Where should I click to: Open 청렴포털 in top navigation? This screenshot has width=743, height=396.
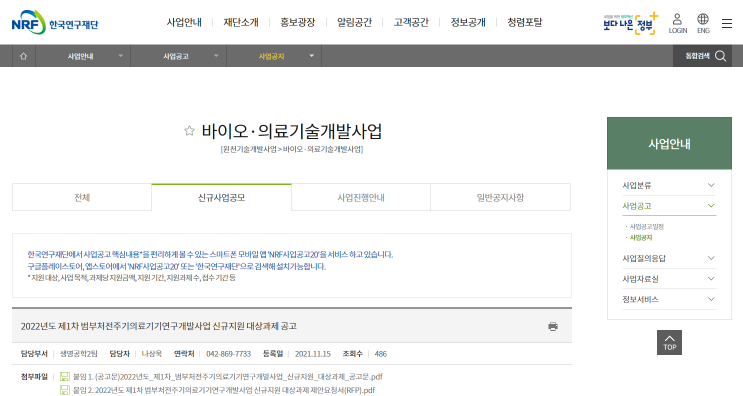525,22
